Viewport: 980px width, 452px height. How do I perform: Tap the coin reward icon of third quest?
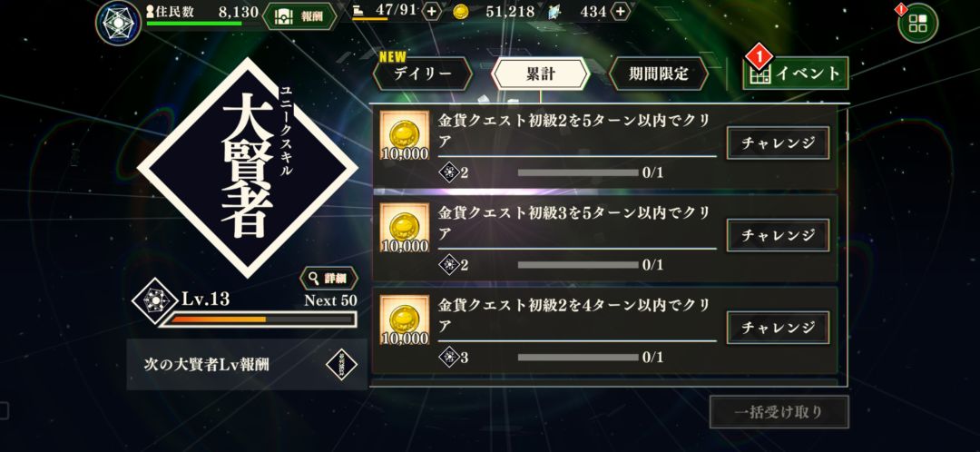point(405,320)
